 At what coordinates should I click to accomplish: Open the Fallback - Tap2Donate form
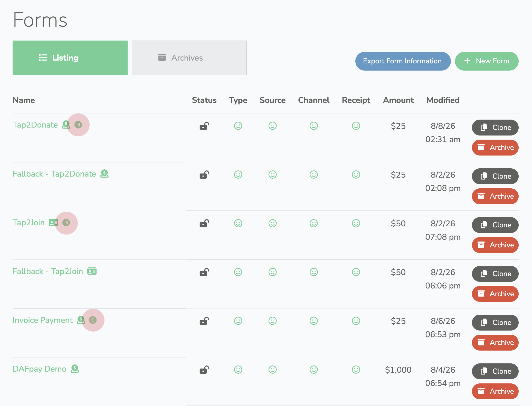pyautogui.click(x=54, y=174)
